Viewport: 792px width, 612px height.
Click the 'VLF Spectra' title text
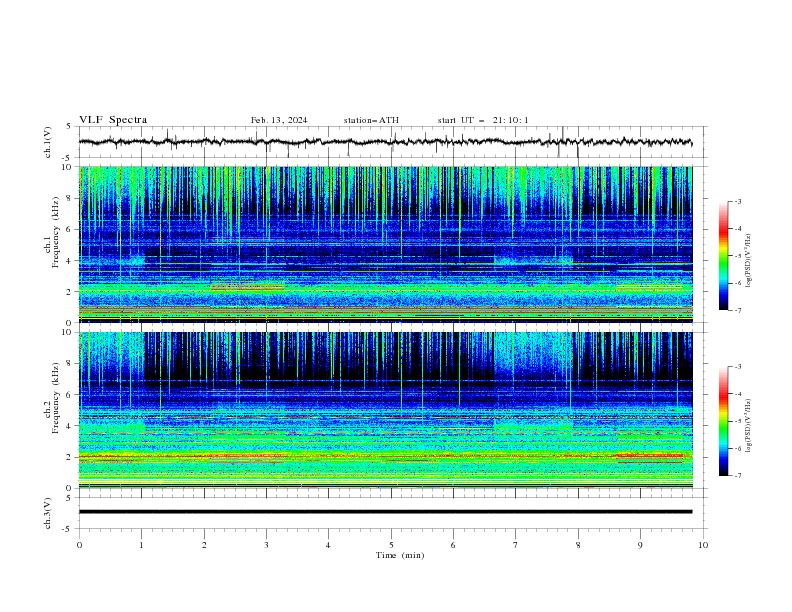tap(113, 120)
